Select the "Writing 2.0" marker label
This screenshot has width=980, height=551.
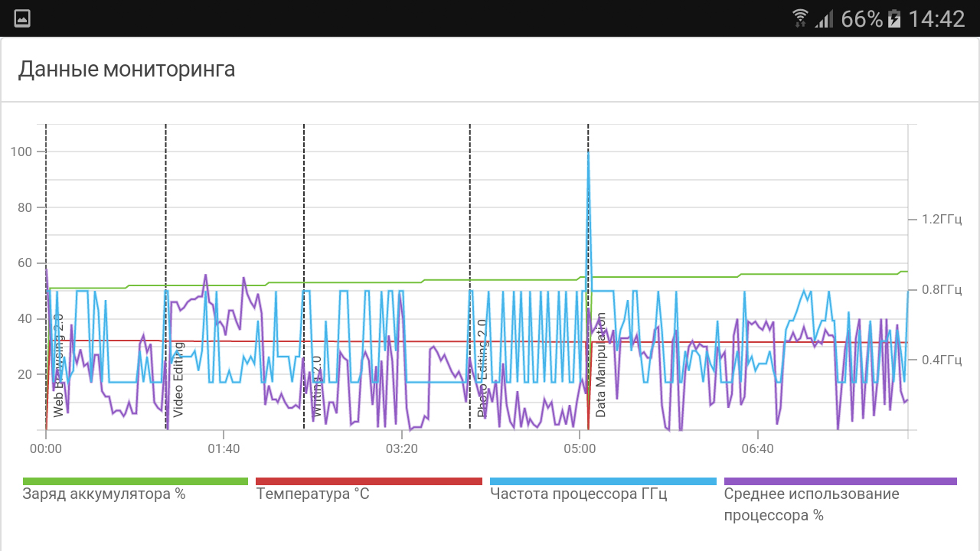[x=316, y=386]
